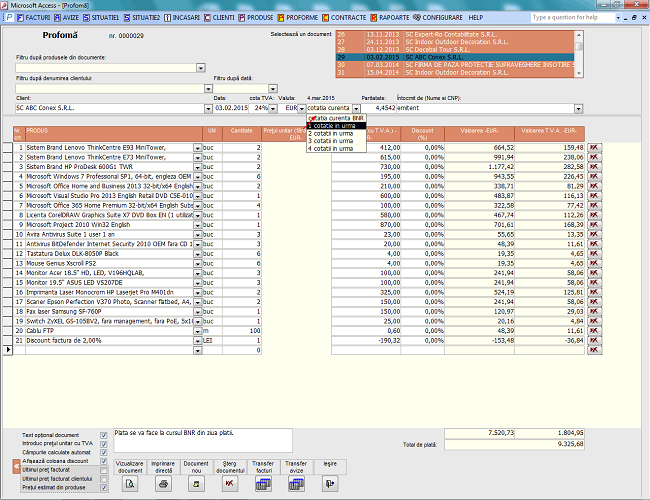The height and width of the screenshot is (500, 650).
Task: Delete row 20 Cablu FTP line
Action: 594,331
